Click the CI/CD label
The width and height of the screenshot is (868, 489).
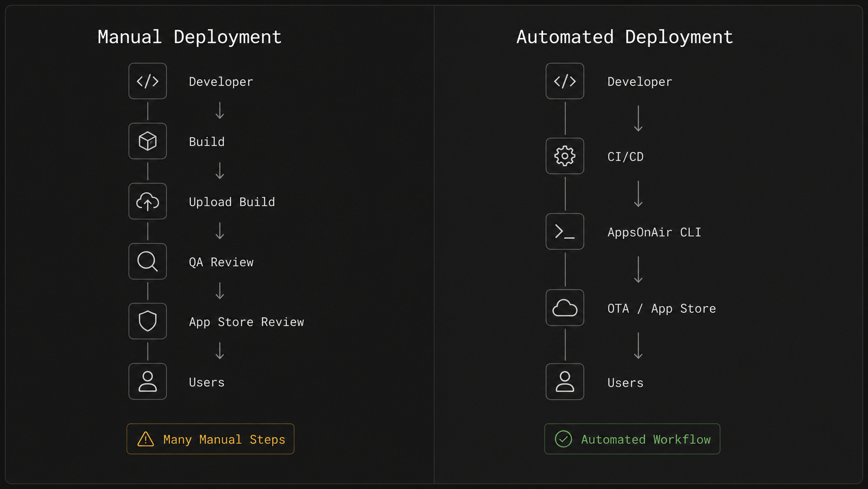pyautogui.click(x=626, y=157)
